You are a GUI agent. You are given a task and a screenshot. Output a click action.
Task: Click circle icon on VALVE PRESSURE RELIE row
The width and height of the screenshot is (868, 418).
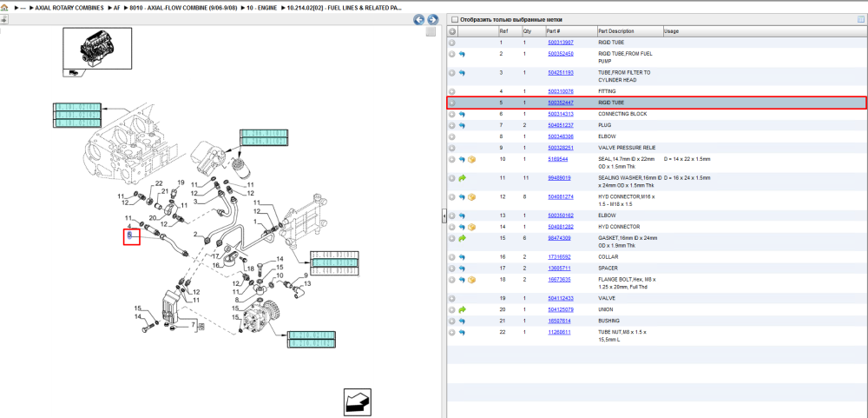point(451,148)
